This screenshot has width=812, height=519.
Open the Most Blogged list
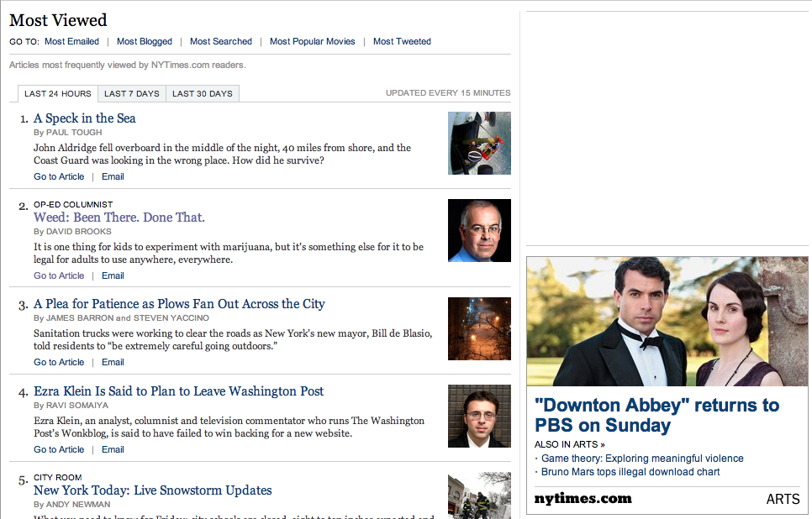(145, 41)
